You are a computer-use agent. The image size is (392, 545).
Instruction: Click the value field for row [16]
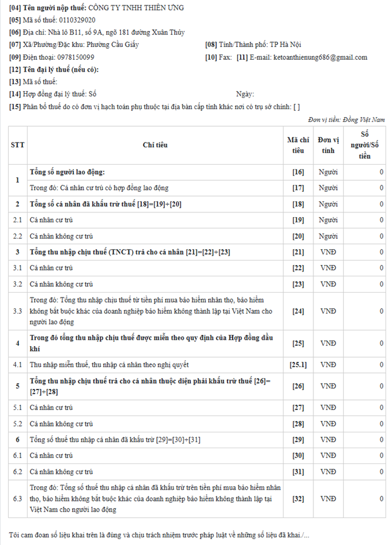pos(364,172)
